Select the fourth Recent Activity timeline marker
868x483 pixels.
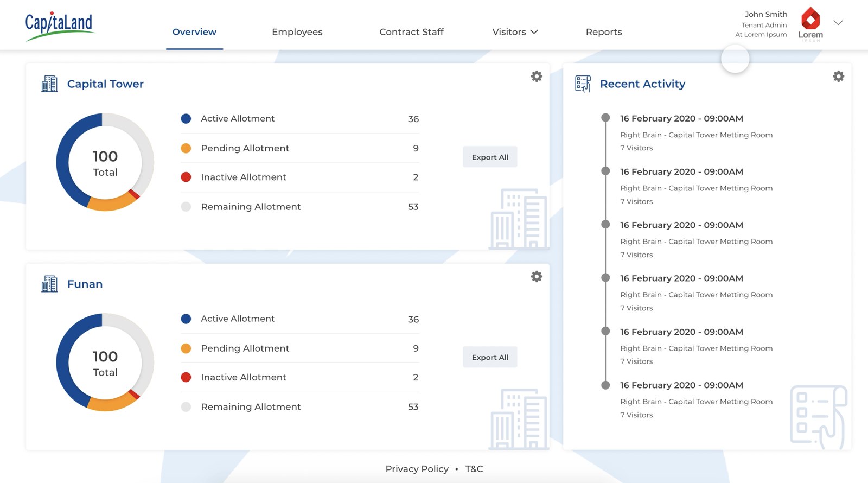tap(606, 278)
